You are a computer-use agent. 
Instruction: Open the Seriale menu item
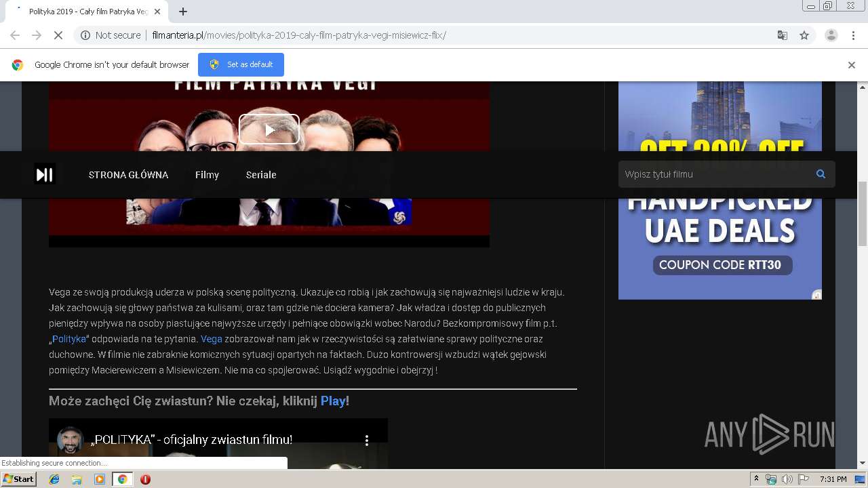261,175
